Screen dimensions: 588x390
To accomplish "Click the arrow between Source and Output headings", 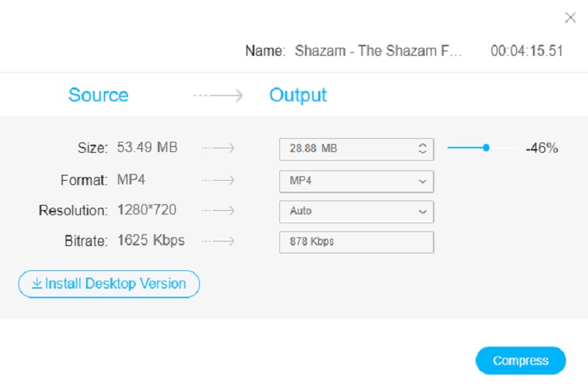I will pyautogui.click(x=218, y=95).
